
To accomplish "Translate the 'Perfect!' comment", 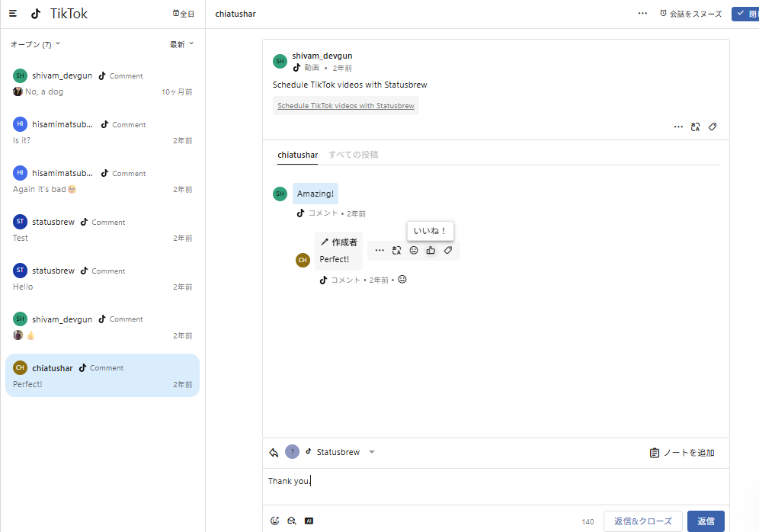I will [x=396, y=250].
